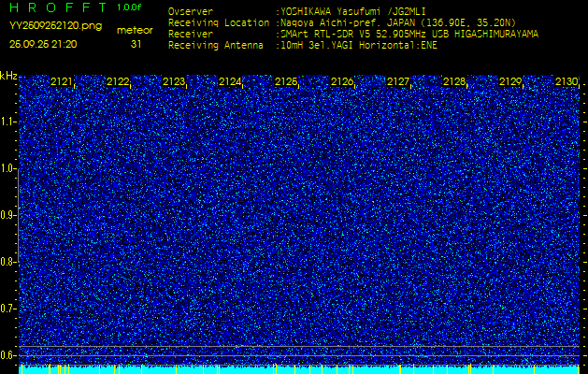This screenshot has height=374, width=588.
Task: Click the meteor count value 31
Action: [136, 44]
